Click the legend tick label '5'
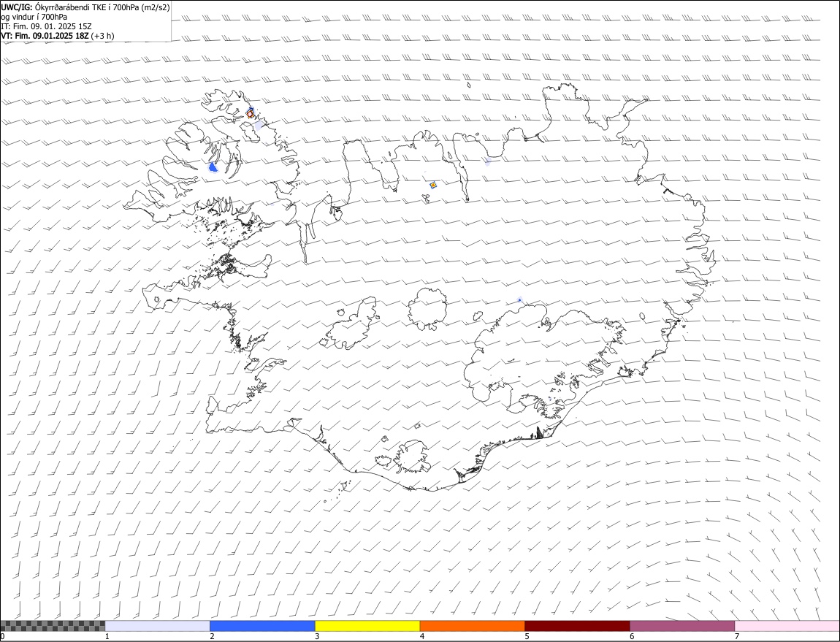840x642 pixels. (527, 637)
